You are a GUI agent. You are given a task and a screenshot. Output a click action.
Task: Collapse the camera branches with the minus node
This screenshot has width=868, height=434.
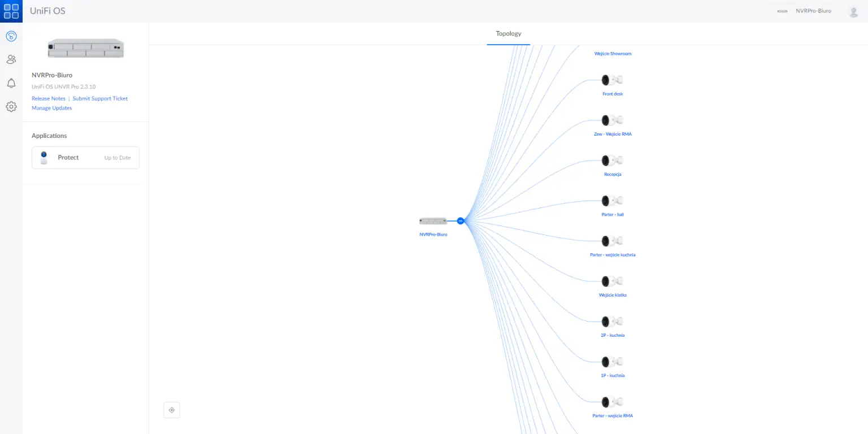point(461,220)
